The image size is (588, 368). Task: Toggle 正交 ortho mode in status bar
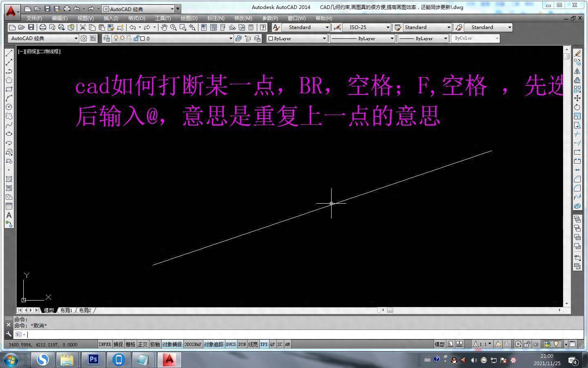143,344
